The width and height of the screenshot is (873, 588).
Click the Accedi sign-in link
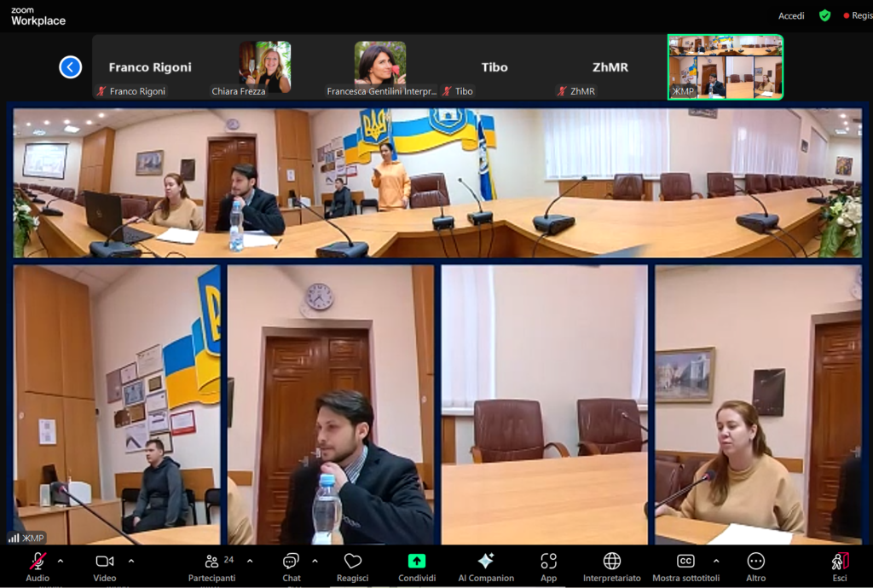791,16
